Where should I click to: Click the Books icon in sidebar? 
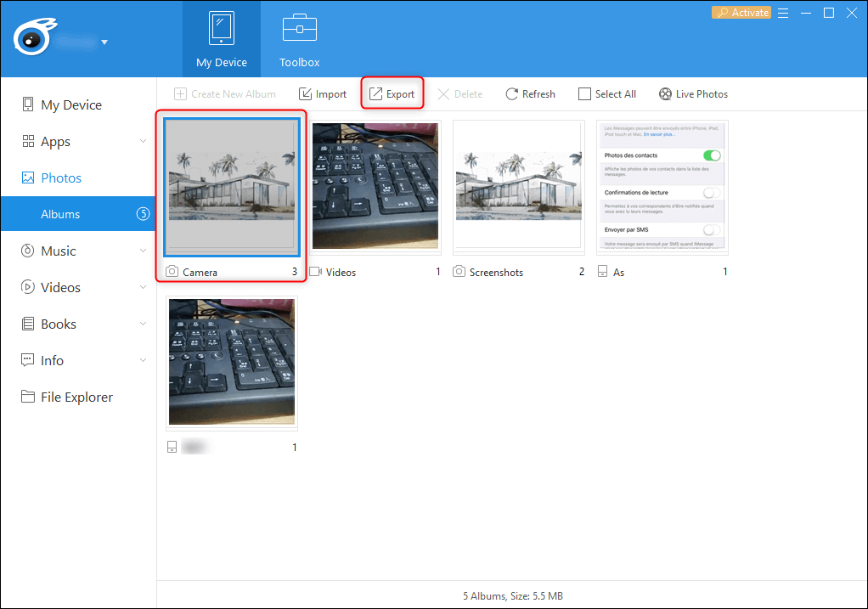[x=28, y=324]
